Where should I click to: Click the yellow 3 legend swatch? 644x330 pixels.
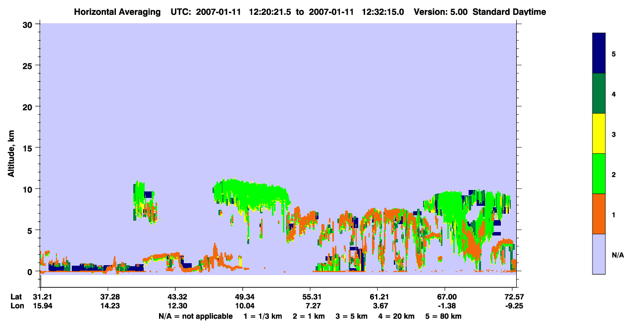(599, 134)
